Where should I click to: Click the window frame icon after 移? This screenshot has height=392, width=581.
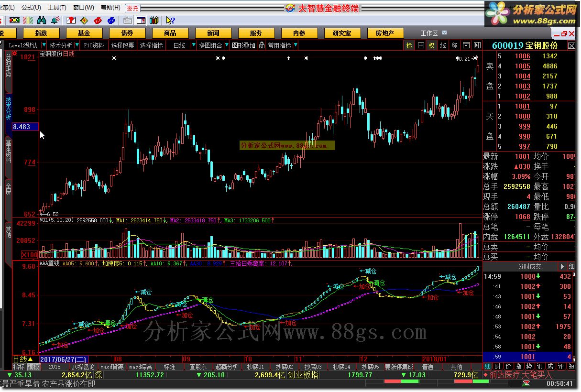click(x=466, y=45)
